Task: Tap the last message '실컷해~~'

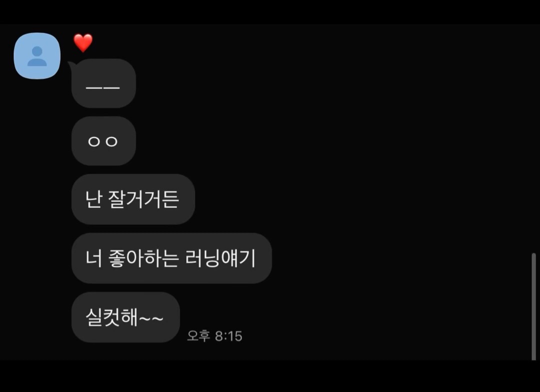Action: click(x=125, y=317)
